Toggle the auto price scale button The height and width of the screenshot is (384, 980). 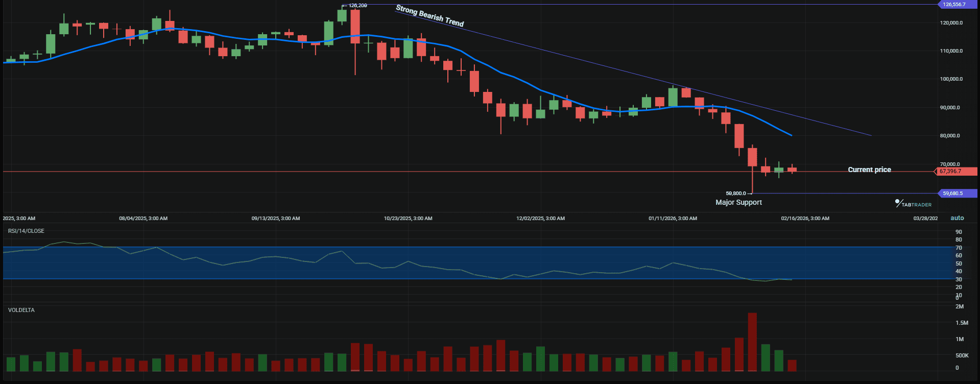coord(957,218)
